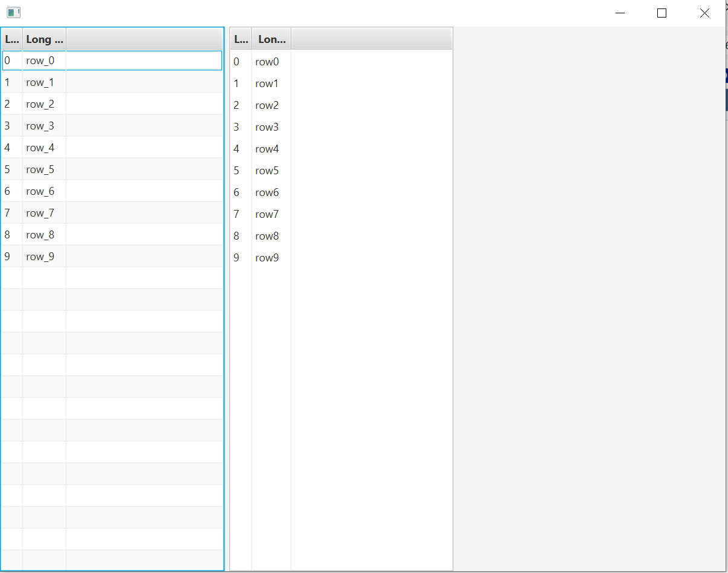Screen dimensions: 728x573
Task: Click the application icon in title bar
Action: coord(13,13)
